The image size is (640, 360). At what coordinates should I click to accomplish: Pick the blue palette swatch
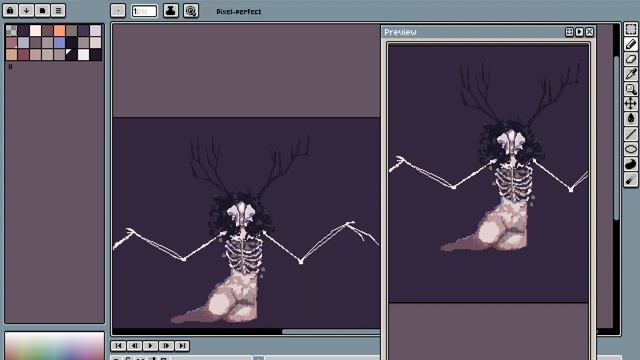60,42
